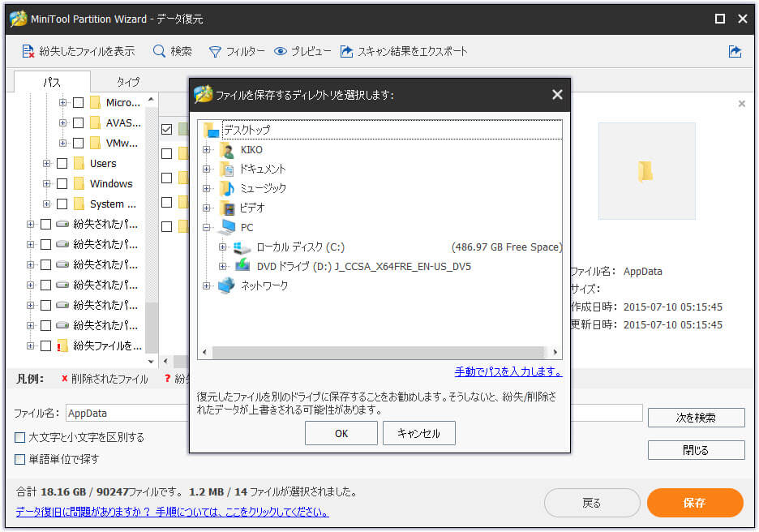Toggle the AVAS... folder checkbox
The width and height of the screenshot is (759, 532).
pos(79,123)
